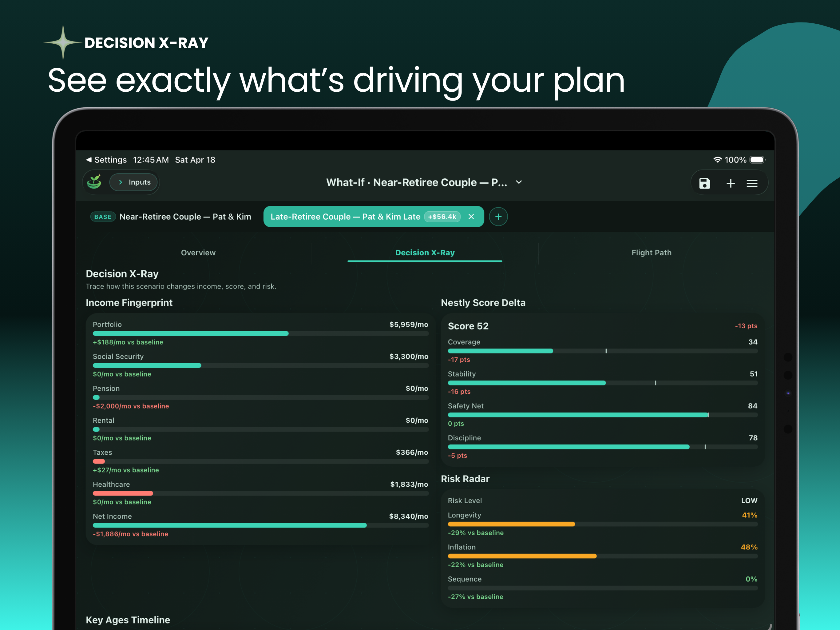The width and height of the screenshot is (840, 630).
Task: Switch to the Overview tab
Action: pyautogui.click(x=198, y=253)
